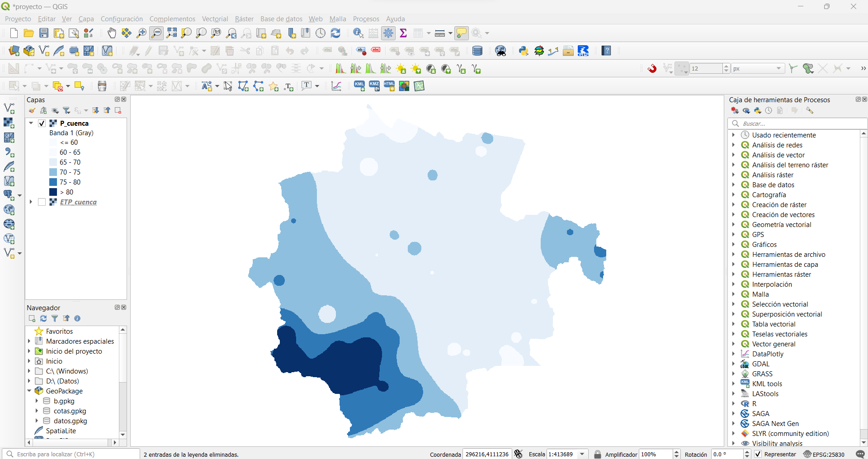Open the Temporal Controller clock icon

pos(321,33)
